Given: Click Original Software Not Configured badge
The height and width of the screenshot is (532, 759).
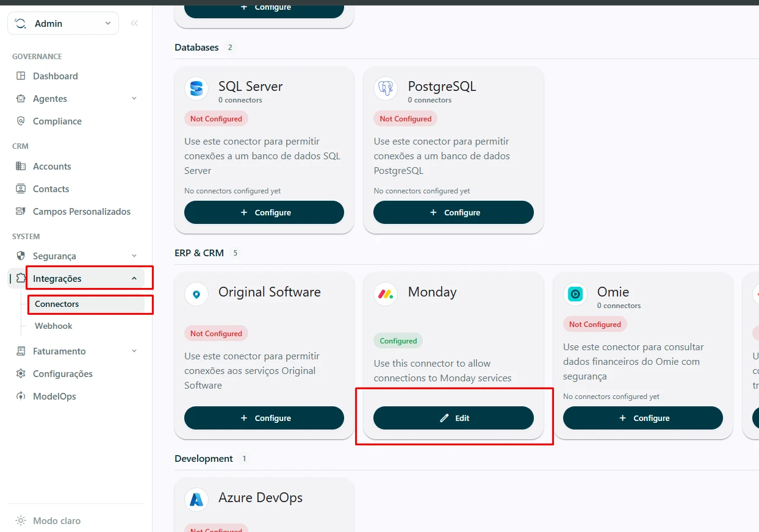Looking at the screenshot, I should point(216,334).
